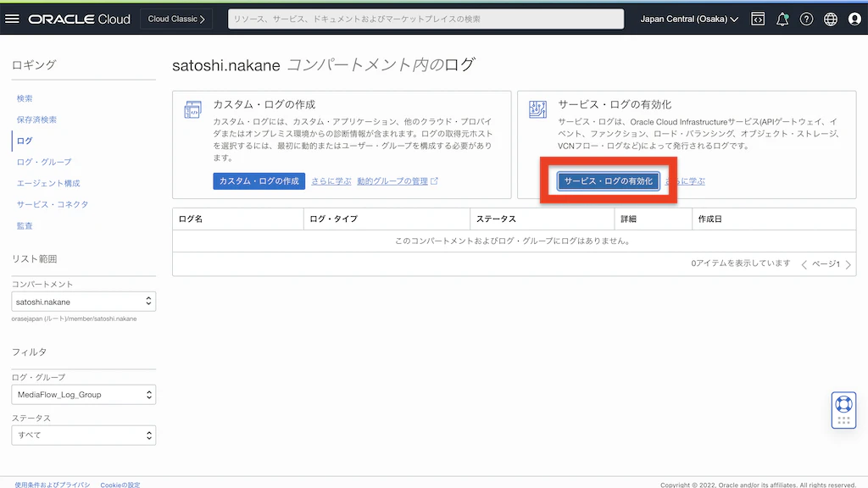Open 保存済検索 in the sidebar
The image size is (868, 488).
pyautogui.click(x=36, y=119)
